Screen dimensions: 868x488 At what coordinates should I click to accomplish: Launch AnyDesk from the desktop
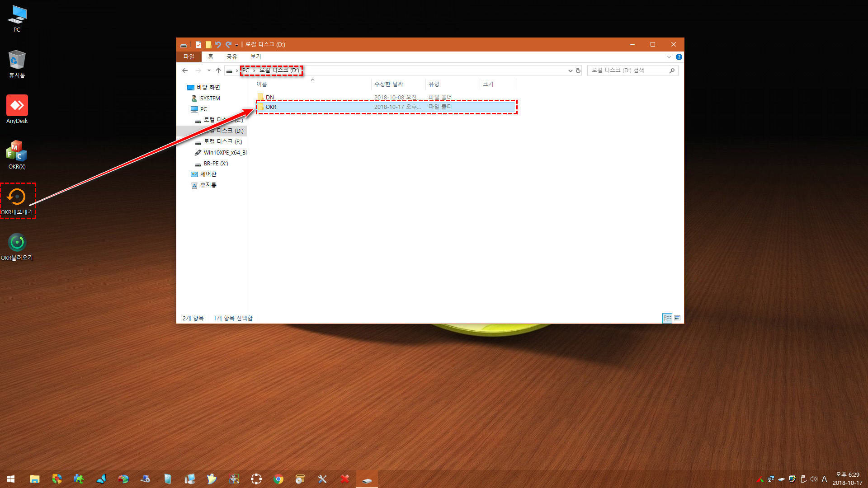click(17, 109)
